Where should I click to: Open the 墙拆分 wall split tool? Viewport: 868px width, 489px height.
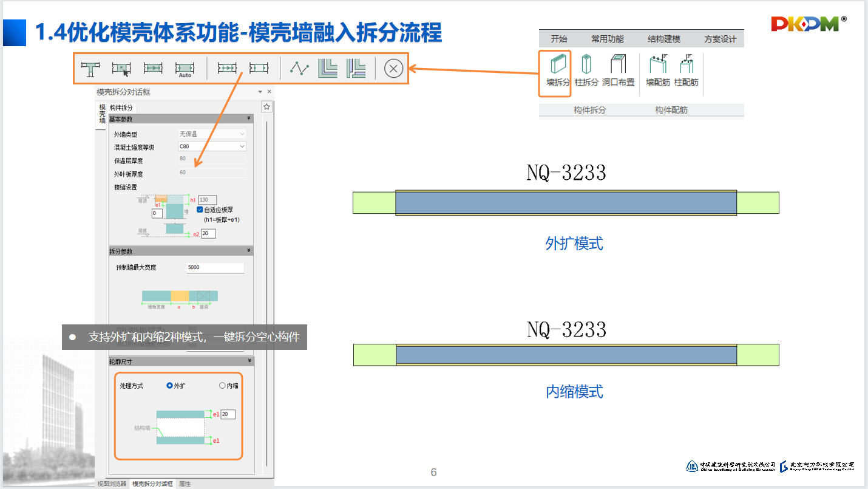558,72
